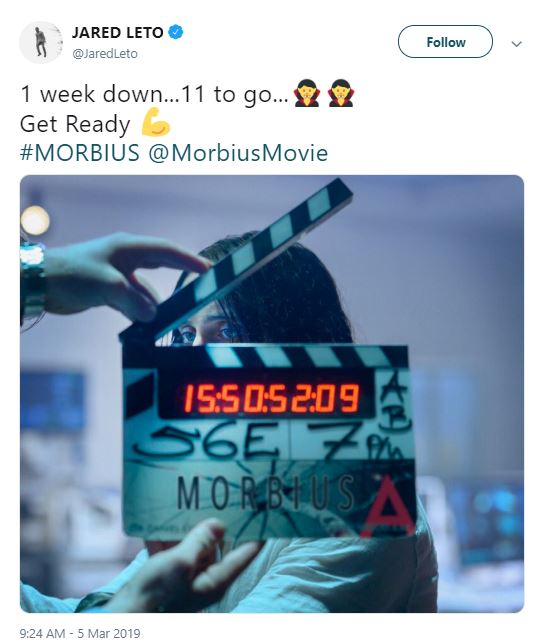This screenshot has height=643, width=548.
Task: Open the @MorbiusMovie mention
Action: 238,153
